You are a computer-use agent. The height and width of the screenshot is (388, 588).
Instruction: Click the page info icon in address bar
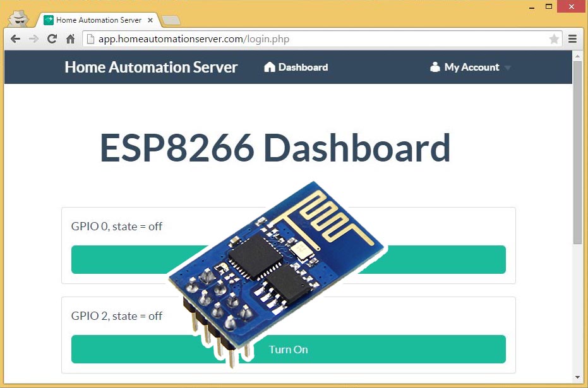coord(90,39)
